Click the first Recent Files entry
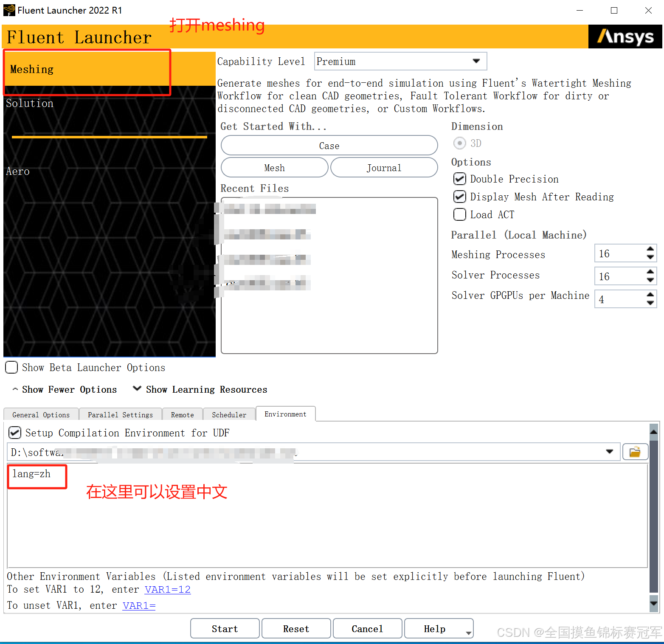 tap(269, 208)
